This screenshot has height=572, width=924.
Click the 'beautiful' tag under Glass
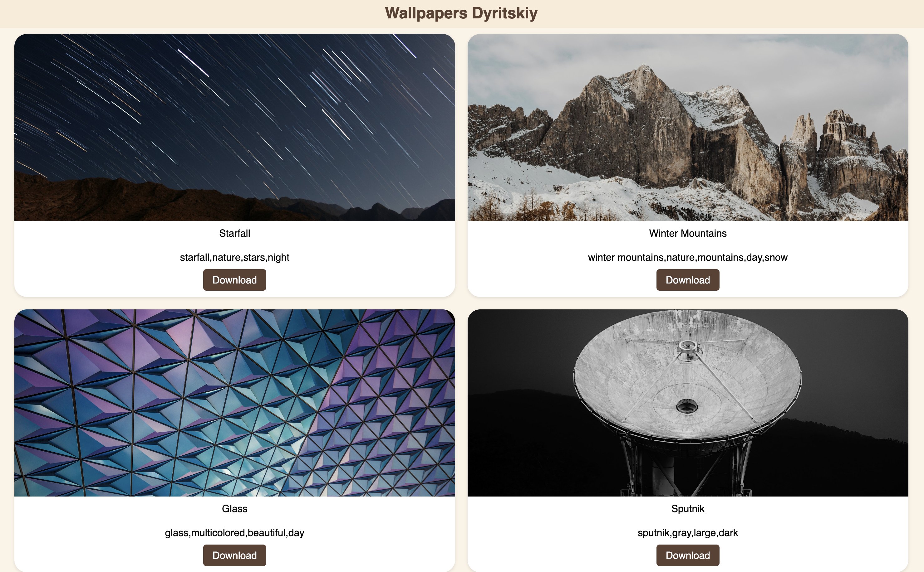[x=267, y=533]
